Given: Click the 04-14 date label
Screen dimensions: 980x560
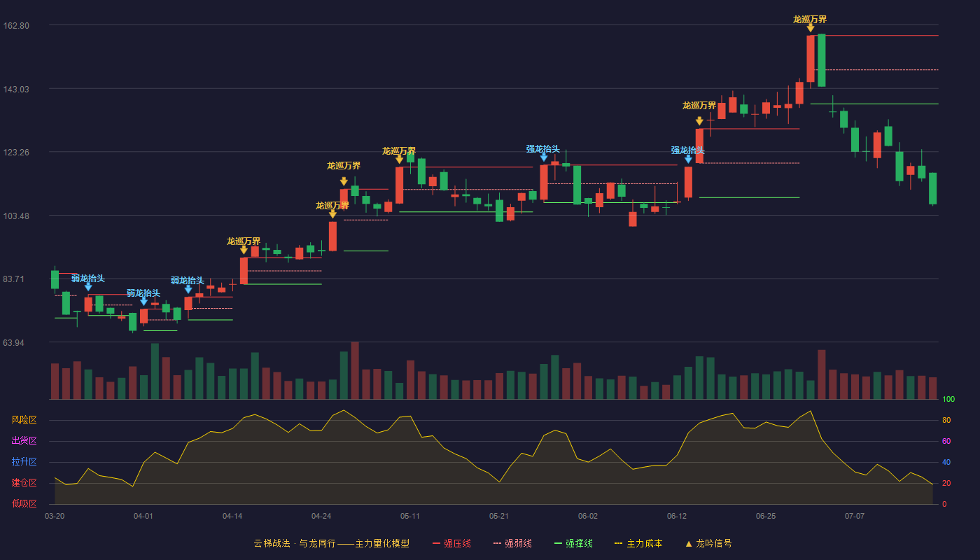Looking at the screenshot, I should [x=232, y=516].
